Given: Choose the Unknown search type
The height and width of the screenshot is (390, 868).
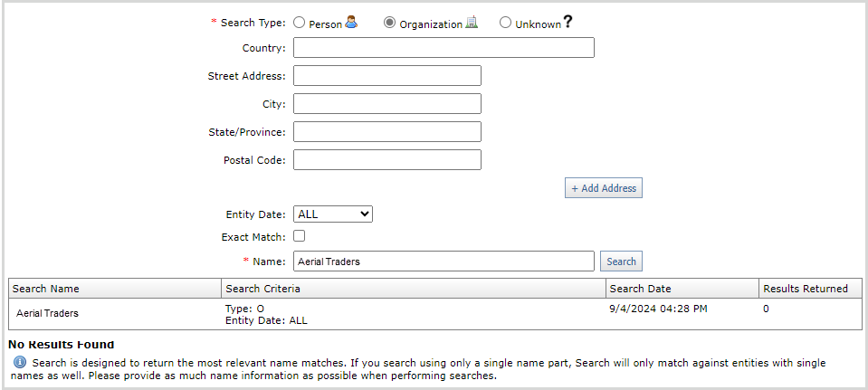Looking at the screenshot, I should click(x=505, y=24).
